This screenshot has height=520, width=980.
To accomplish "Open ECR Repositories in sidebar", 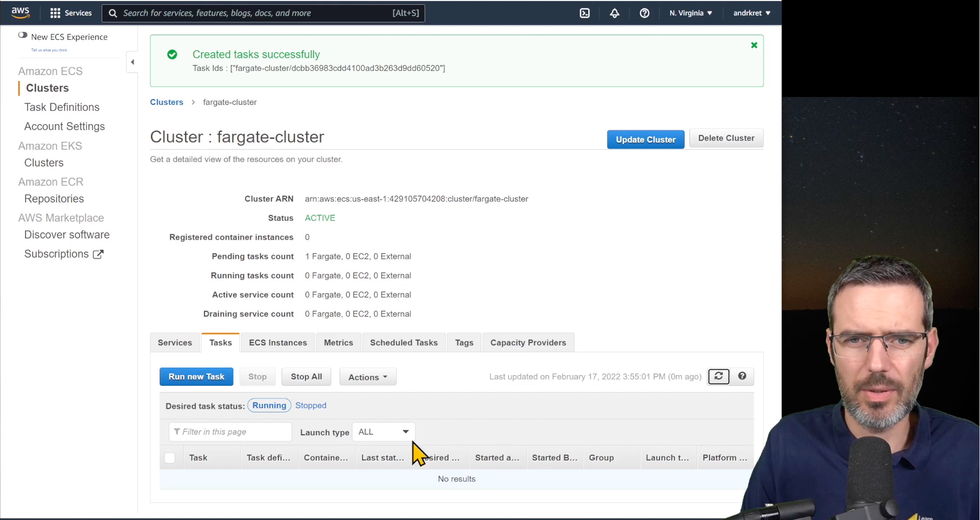I will 54,199.
